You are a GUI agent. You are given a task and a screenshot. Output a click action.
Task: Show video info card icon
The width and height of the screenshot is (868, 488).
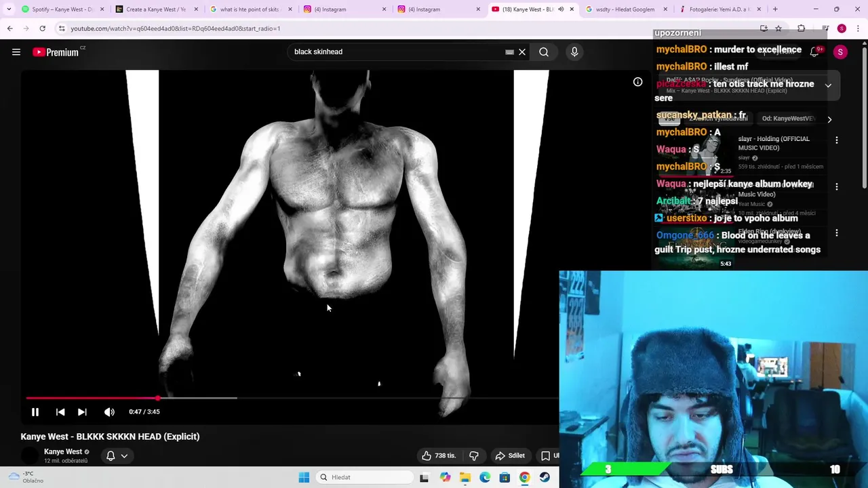click(x=637, y=82)
